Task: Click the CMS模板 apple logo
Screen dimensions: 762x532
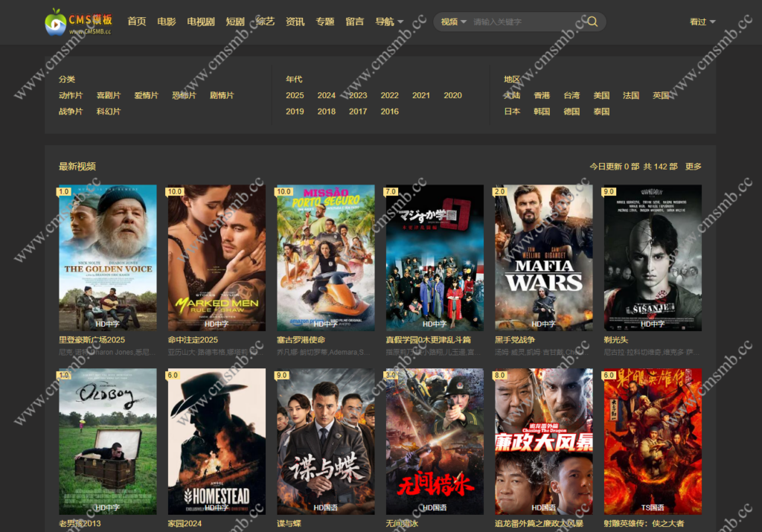Action: 79,22
